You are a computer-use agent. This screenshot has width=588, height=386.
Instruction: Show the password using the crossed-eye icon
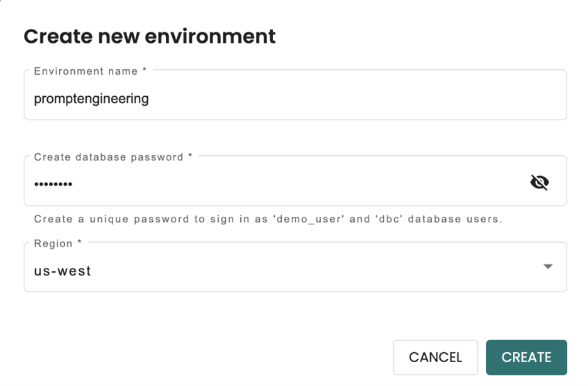pyautogui.click(x=539, y=182)
